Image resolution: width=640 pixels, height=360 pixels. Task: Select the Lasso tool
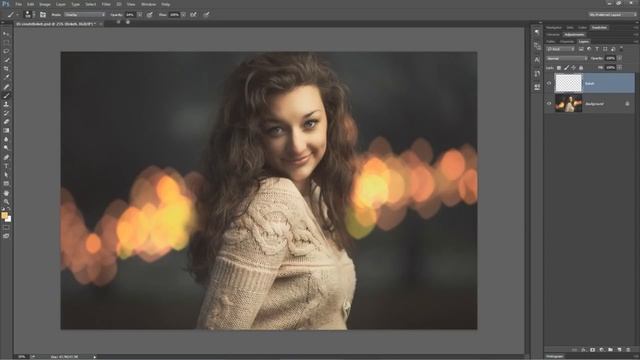6,51
